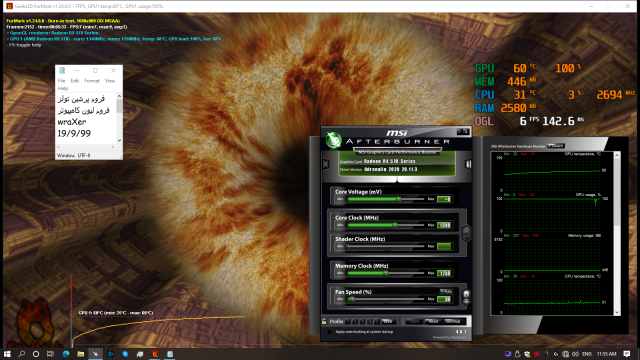The image size is (640, 360).
Task: Launch Microsoft Edge from taskbar
Action: click(x=66, y=354)
